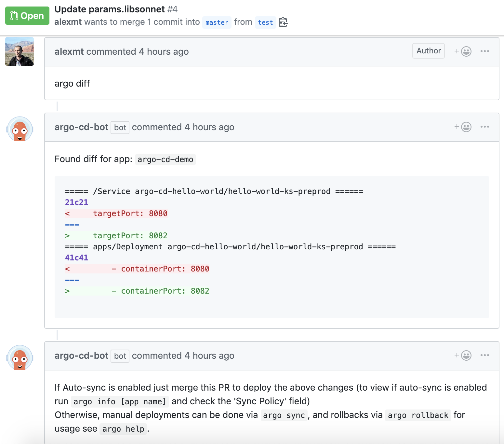Click the bot label on the 'Found diff for app' comment
504x444 pixels.
click(x=120, y=128)
